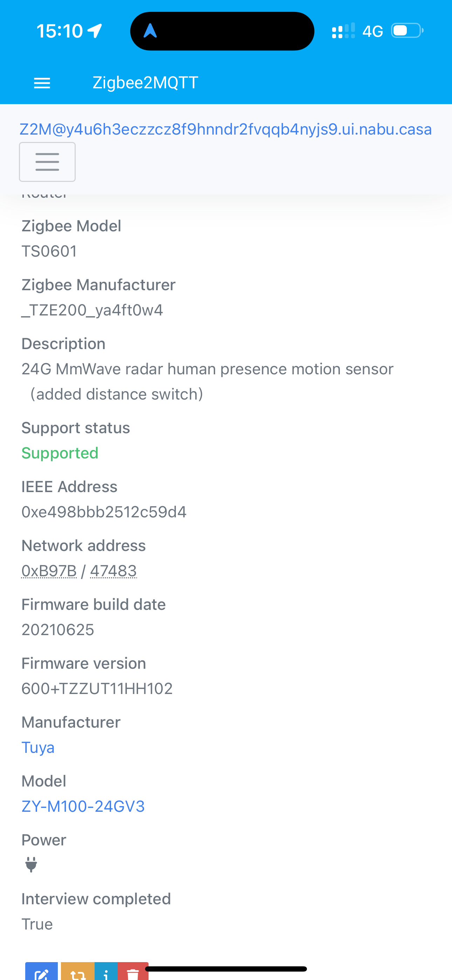
Task: Tap the red remove device trash button
Action: (x=133, y=972)
